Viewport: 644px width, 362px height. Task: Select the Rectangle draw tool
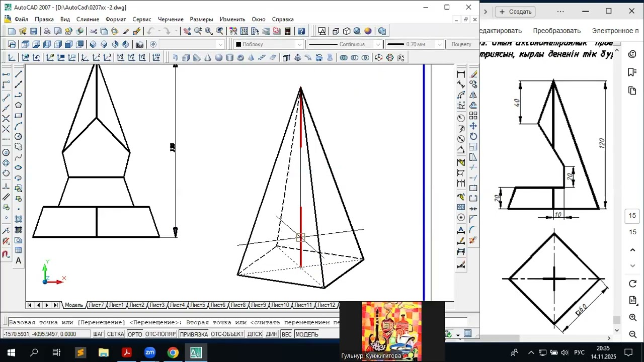[19, 116]
